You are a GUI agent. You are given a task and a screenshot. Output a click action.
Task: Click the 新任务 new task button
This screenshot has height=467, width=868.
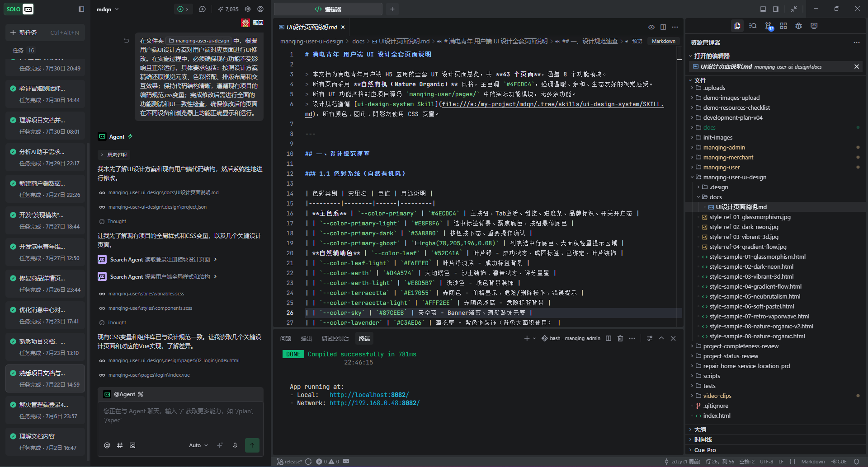click(45, 33)
